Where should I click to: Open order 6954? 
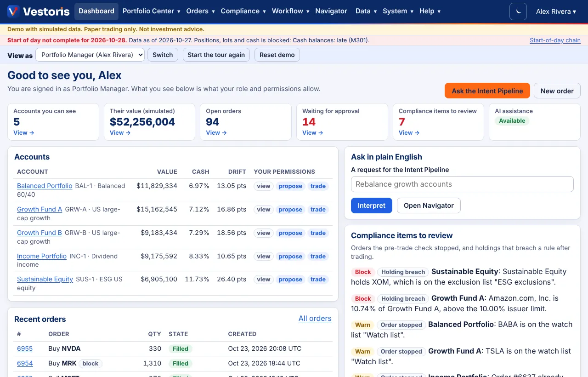[25, 363]
